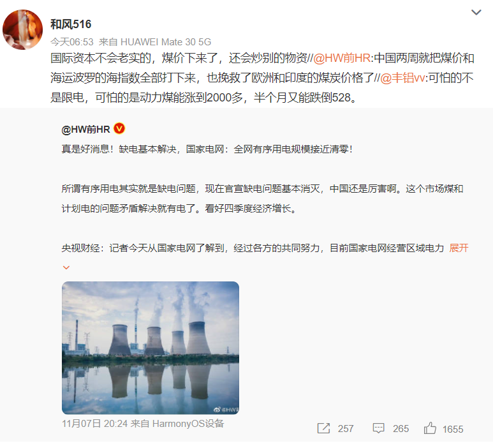Click the like count 1655
Screen dimensions: 493x448
(x=453, y=429)
